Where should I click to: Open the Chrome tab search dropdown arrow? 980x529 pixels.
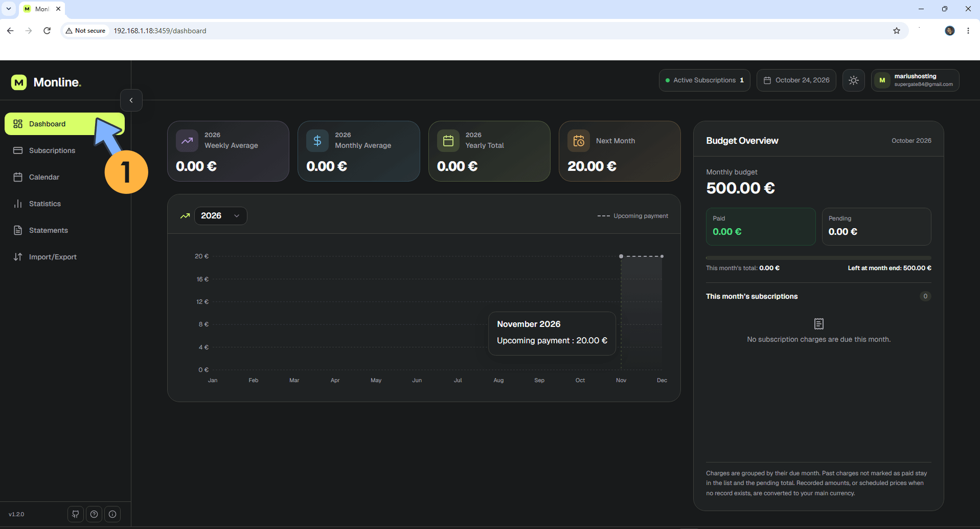[9, 9]
